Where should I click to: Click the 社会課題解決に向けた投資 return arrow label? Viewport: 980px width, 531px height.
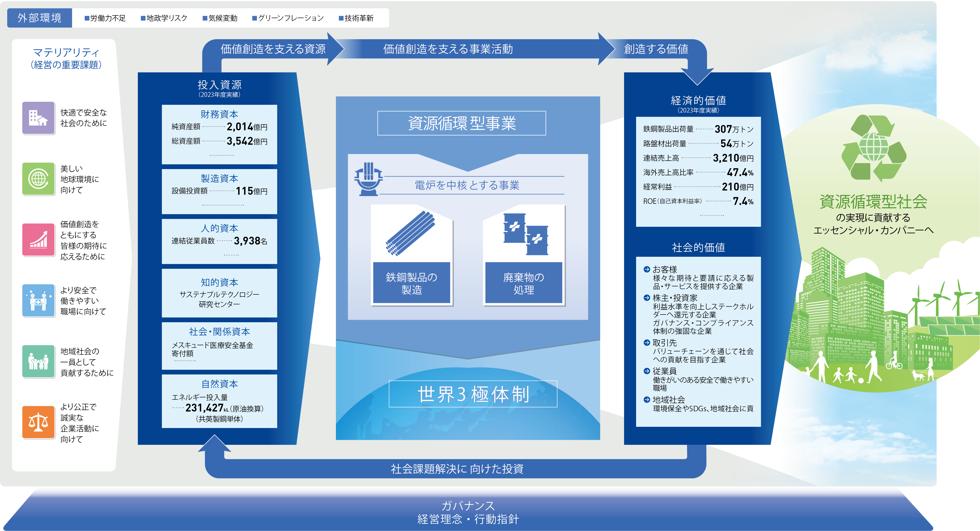coord(457,468)
